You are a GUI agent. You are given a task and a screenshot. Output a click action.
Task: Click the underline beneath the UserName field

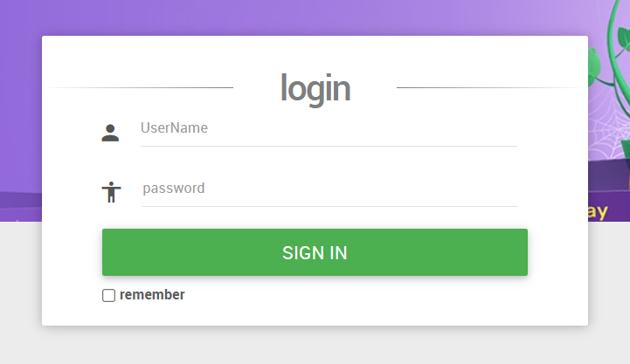(x=328, y=146)
